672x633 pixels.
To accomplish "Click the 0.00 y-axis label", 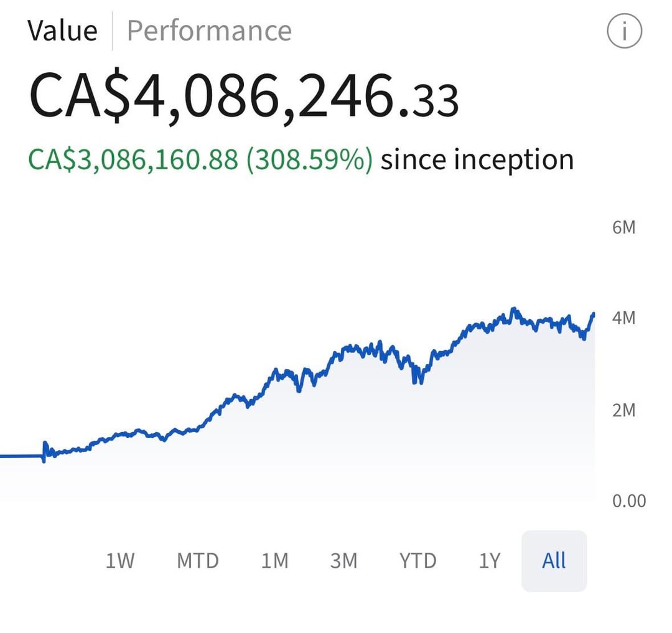I will click(629, 501).
